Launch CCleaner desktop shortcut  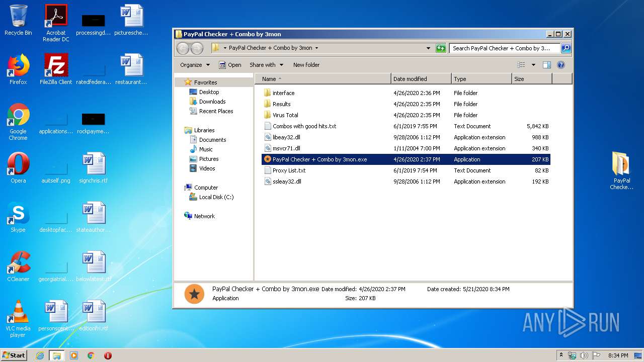(18, 266)
